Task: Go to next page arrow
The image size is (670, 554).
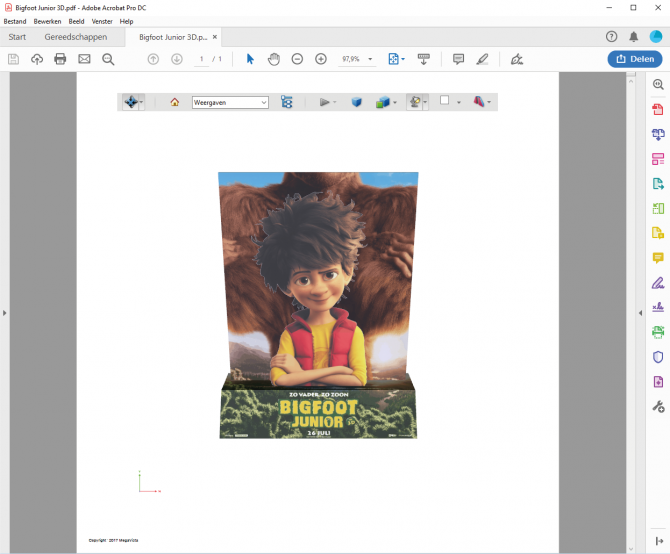Action: point(177,59)
